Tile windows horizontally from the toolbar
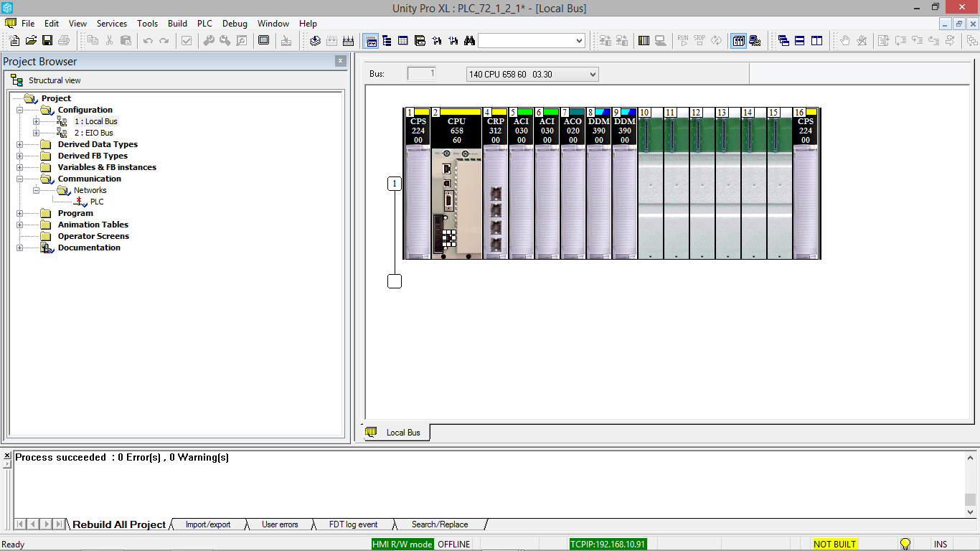This screenshot has height=551, width=980. tap(798, 41)
